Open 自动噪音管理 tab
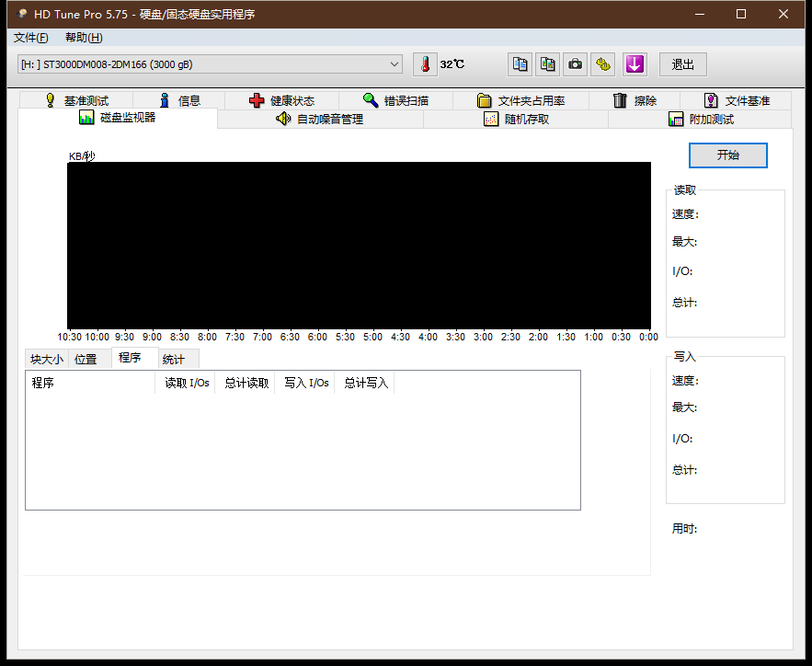This screenshot has height=666, width=812. (320, 119)
